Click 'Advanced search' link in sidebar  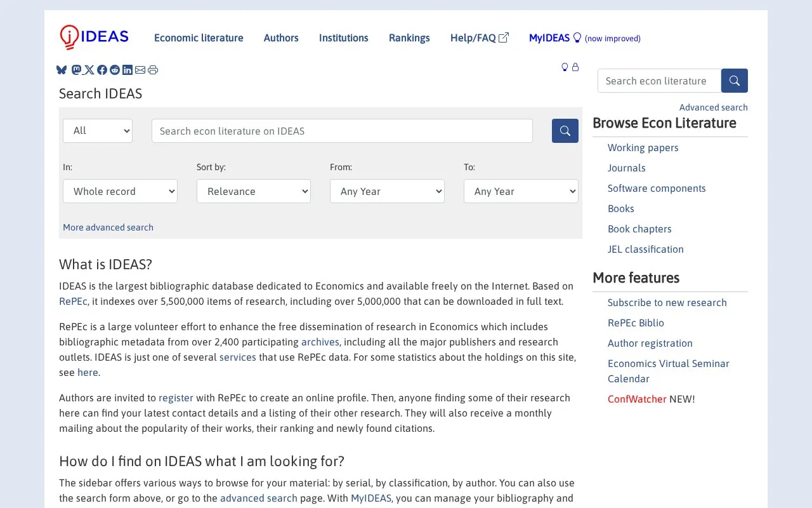(713, 107)
